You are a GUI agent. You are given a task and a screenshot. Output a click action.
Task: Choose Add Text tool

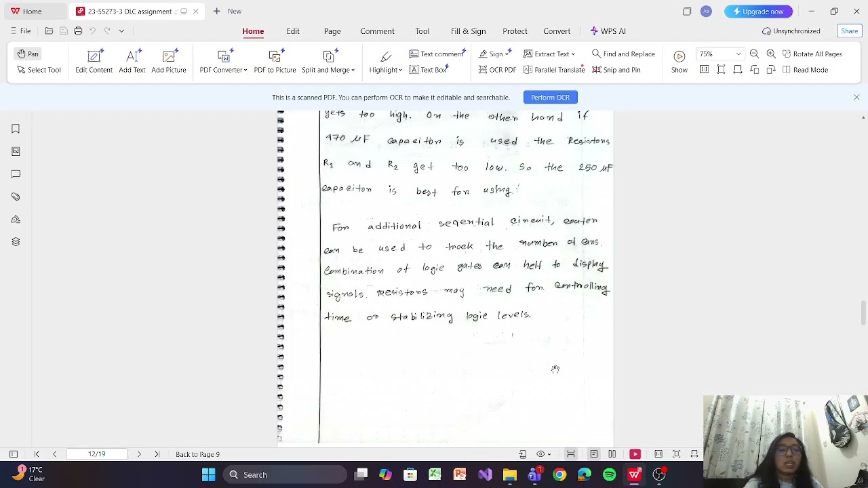tap(132, 61)
